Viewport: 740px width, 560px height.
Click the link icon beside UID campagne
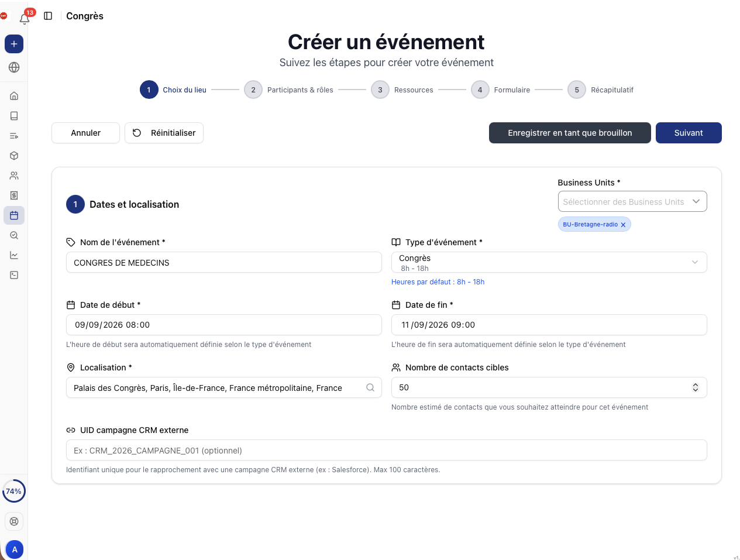point(71,430)
